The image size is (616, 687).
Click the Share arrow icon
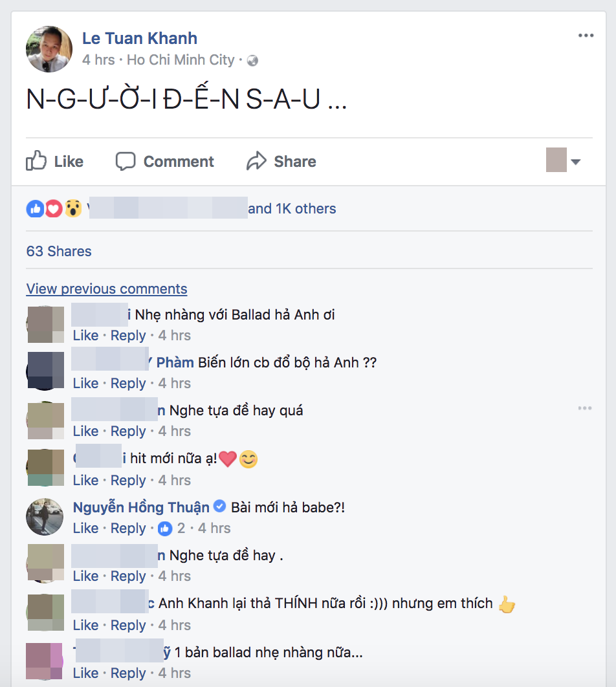coord(256,161)
